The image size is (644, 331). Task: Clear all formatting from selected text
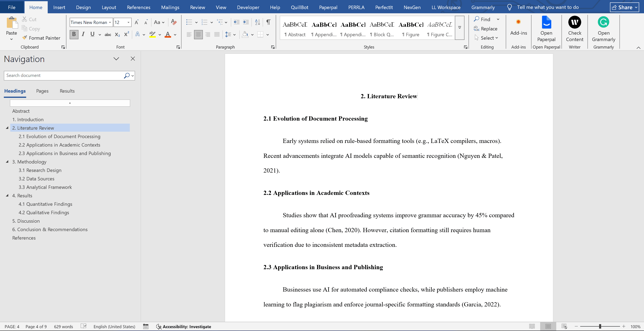174,22
